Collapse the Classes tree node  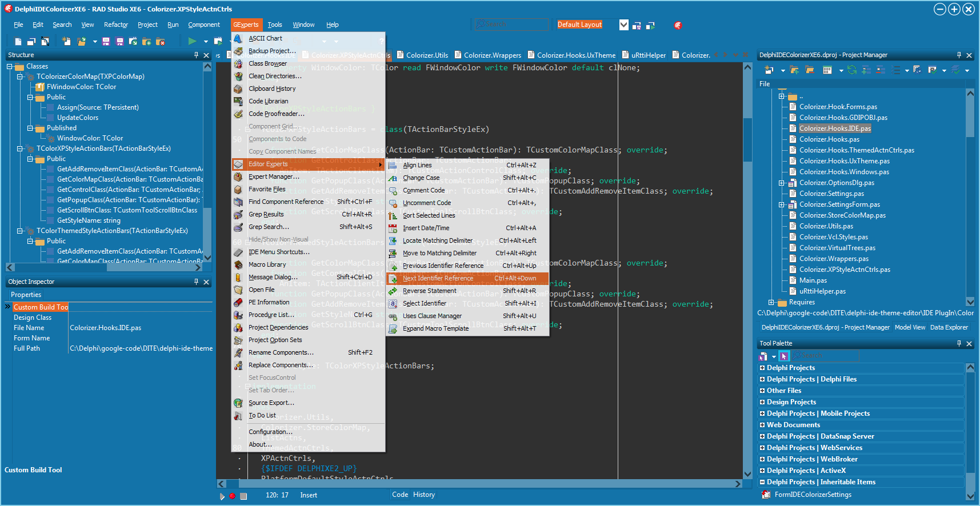[10, 67]
